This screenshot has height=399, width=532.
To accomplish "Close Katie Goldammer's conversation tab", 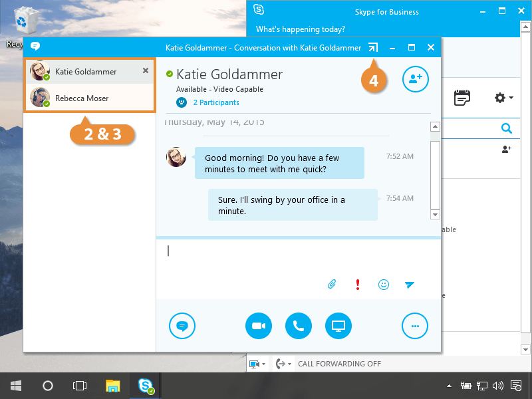I will coord(146,70).
